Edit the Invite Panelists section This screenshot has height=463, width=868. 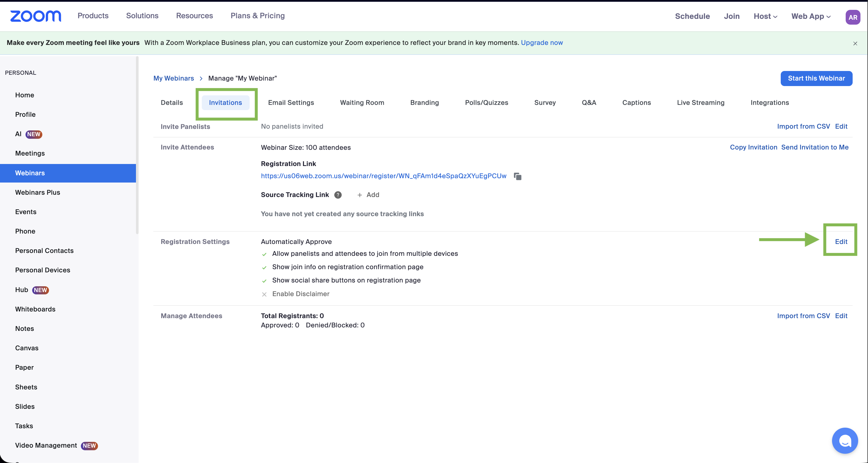[841, 127]
